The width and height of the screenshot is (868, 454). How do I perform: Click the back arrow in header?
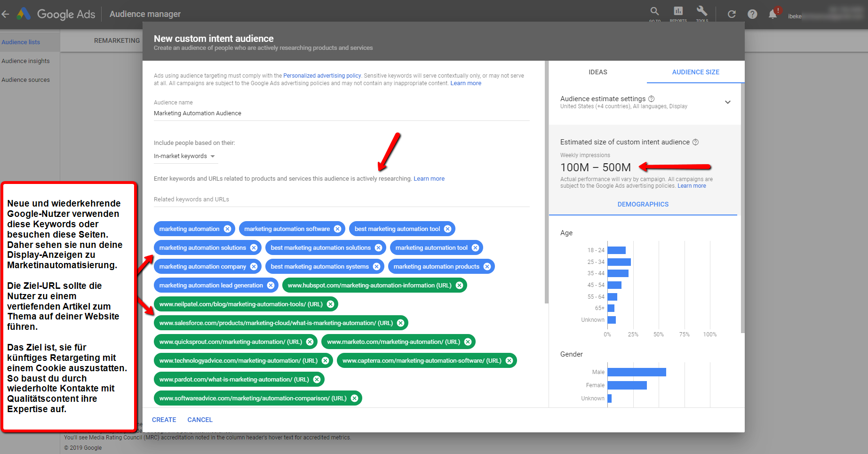tap(6, 14)
